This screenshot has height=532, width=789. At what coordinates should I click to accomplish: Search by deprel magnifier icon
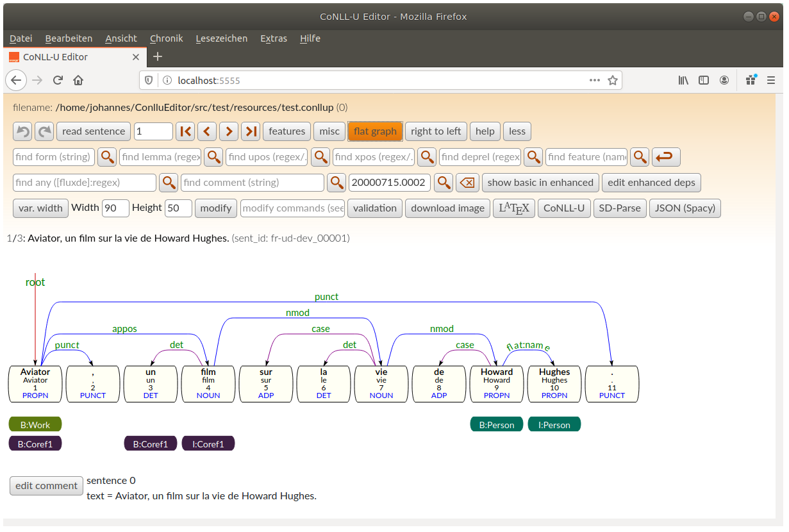[533, 157]
